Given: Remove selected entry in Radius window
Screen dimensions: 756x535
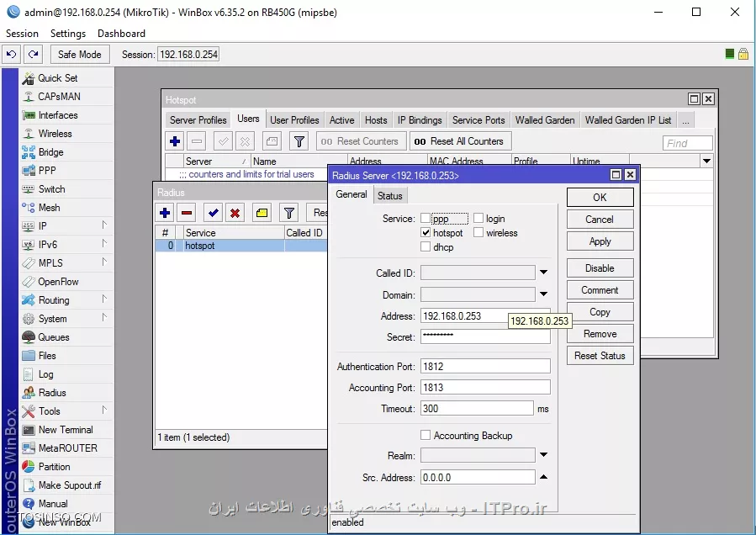Looking at the screenshot, I should 187,213.
